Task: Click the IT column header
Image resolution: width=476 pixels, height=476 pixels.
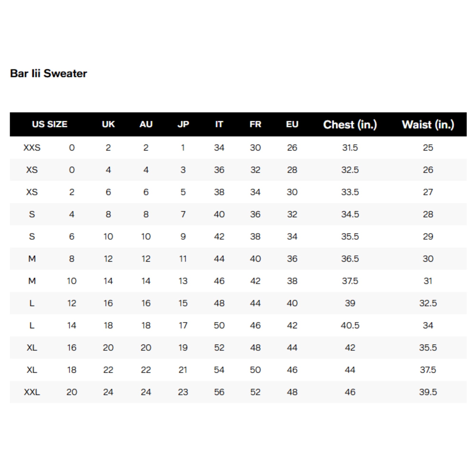Action: 219,124
